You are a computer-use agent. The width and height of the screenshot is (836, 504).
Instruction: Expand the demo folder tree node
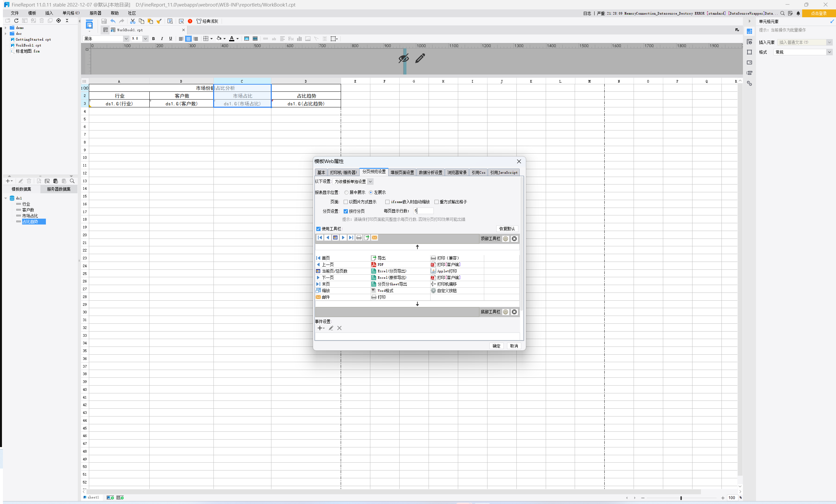coord(6,28)
